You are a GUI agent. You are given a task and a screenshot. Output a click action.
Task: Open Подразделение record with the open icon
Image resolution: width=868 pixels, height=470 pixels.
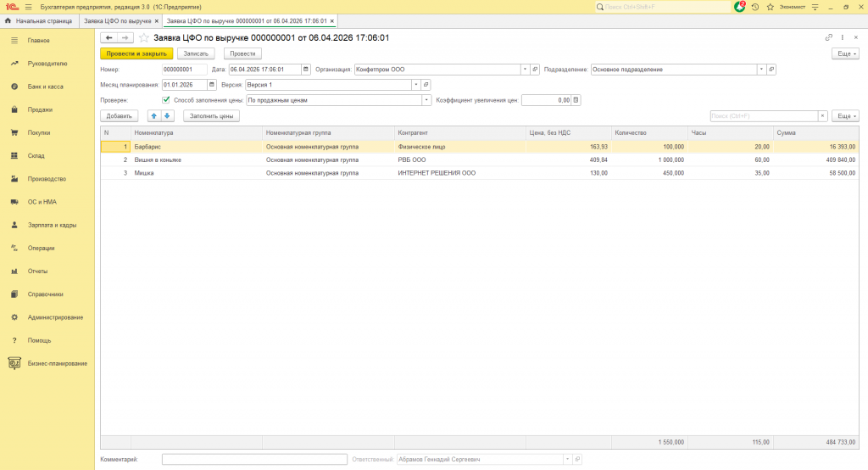pos(771,70)
